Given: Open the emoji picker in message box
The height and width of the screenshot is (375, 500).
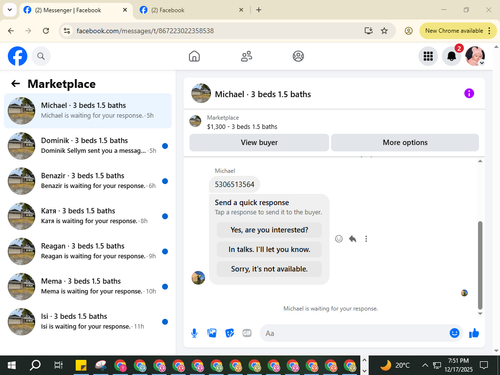Looking at the screenshot, I should 454,333.
